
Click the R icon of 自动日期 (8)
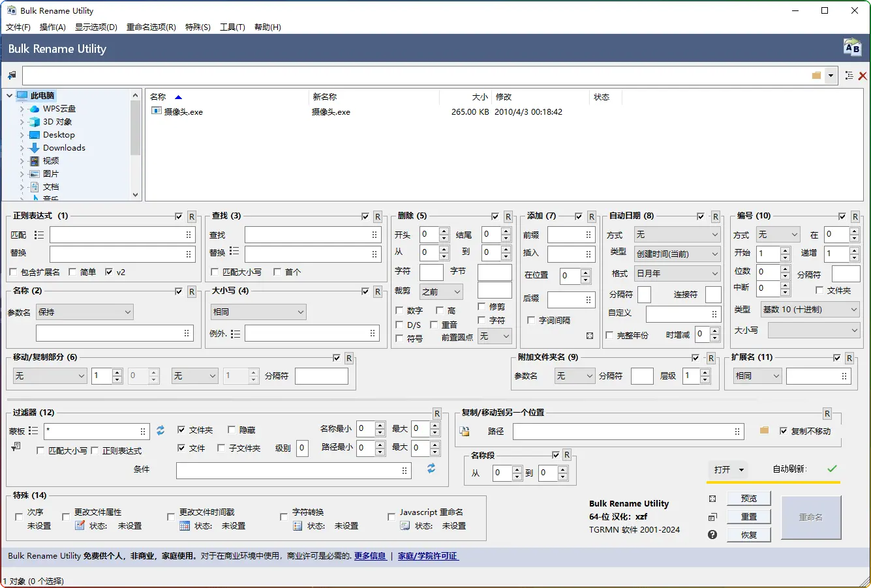pos(716,216)
